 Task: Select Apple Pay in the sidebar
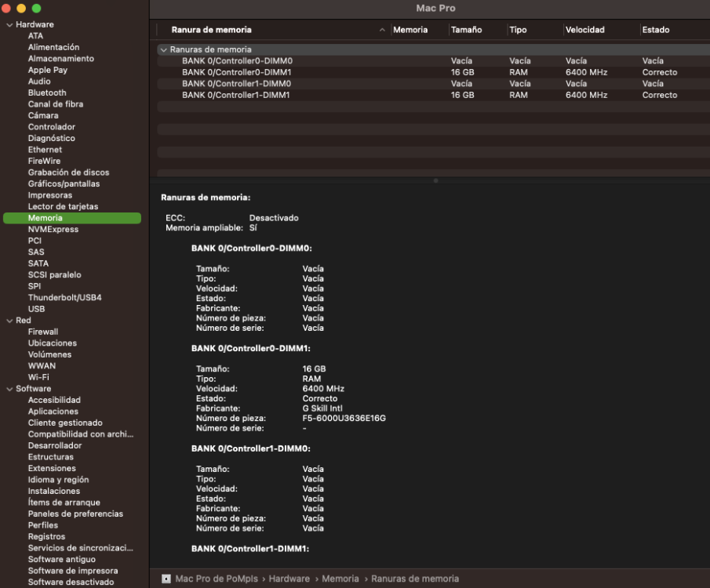(48, 70)
